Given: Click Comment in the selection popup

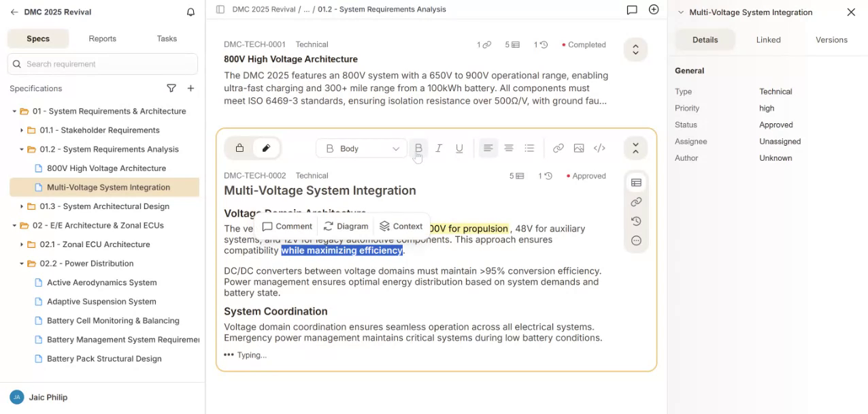Looking at the screenshot, I should pos(287,226).
